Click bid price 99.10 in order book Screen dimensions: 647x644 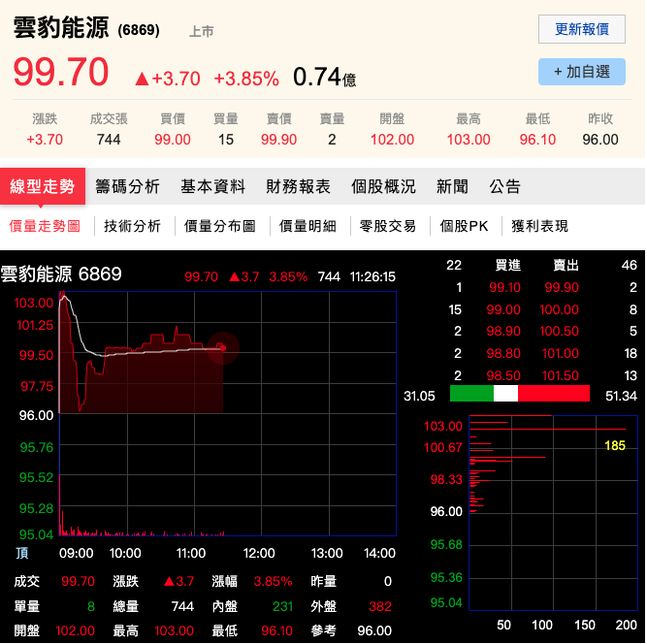(x=504, y=287)
